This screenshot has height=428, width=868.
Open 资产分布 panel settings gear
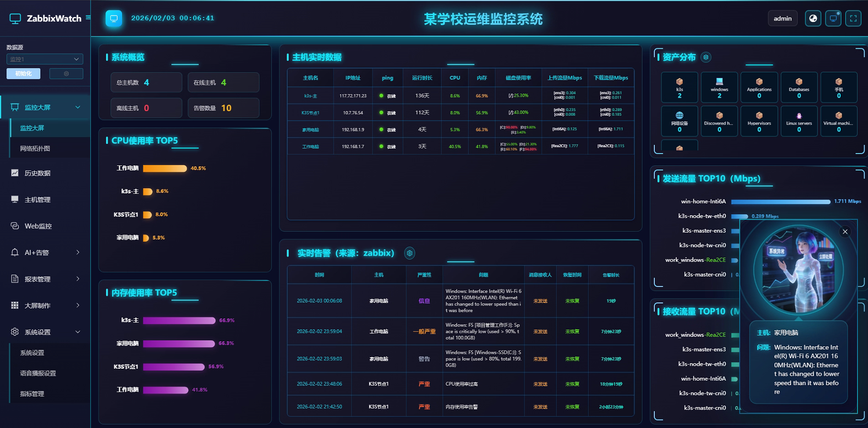pyautogui.click(x=706, y=57)
